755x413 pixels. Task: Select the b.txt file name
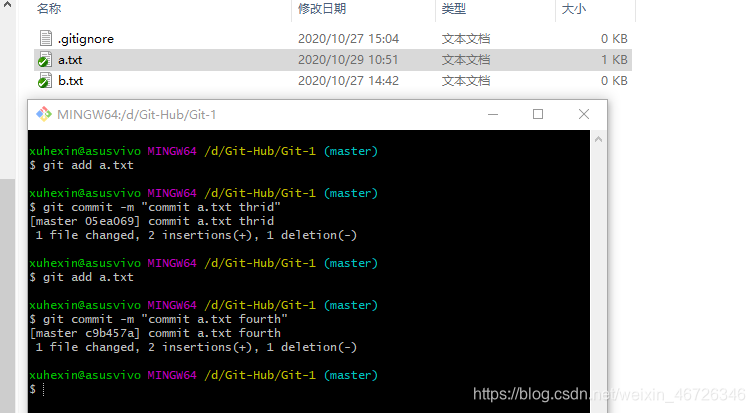tap(70, 80)
